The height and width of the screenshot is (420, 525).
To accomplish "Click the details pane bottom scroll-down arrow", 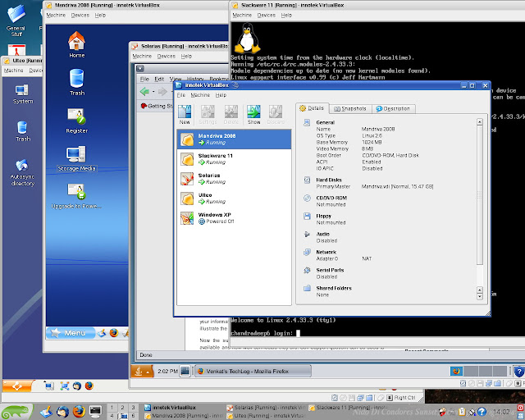I will tap(479, 296).
